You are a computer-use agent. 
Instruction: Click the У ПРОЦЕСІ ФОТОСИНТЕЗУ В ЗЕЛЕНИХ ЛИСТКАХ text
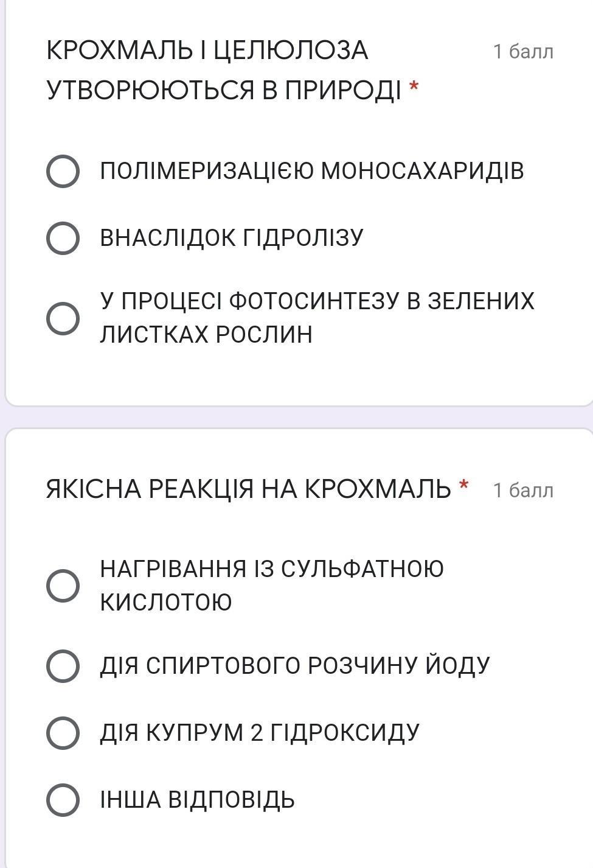(x=316, y=317)
